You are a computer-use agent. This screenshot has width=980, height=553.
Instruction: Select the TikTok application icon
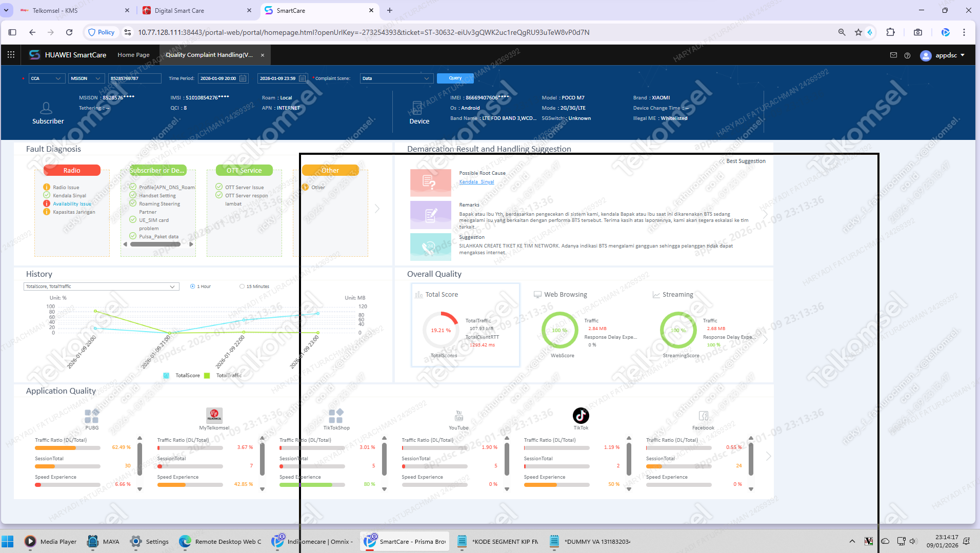point(581,416)
